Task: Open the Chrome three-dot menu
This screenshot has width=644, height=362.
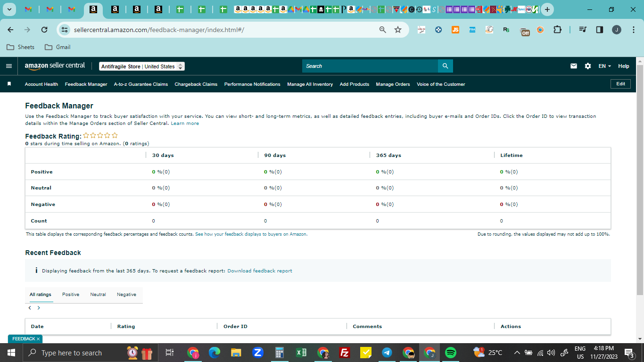Action: pos(633,30)
